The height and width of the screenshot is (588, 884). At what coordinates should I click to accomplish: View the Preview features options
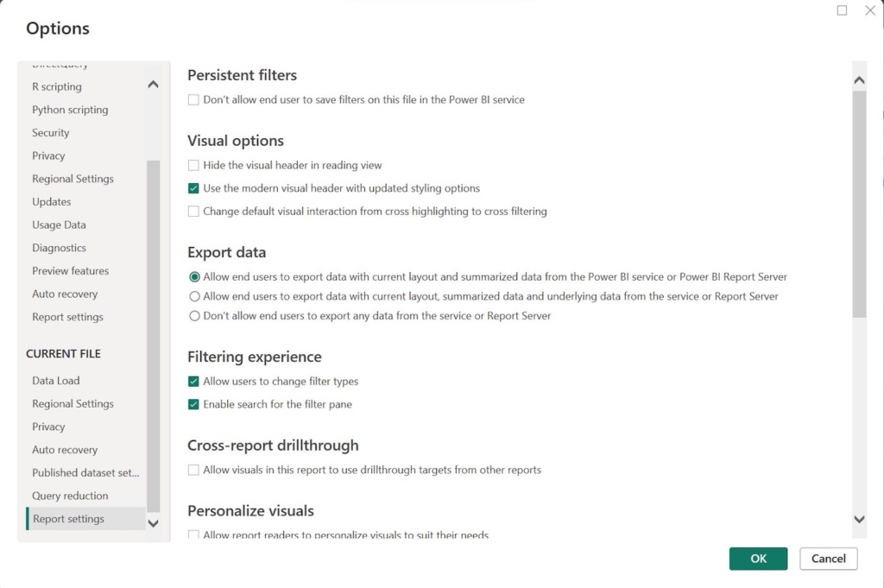tap(70, 270)
